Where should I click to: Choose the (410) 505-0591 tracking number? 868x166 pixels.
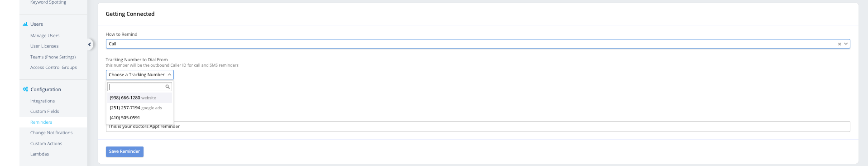[x=139, y=118]
